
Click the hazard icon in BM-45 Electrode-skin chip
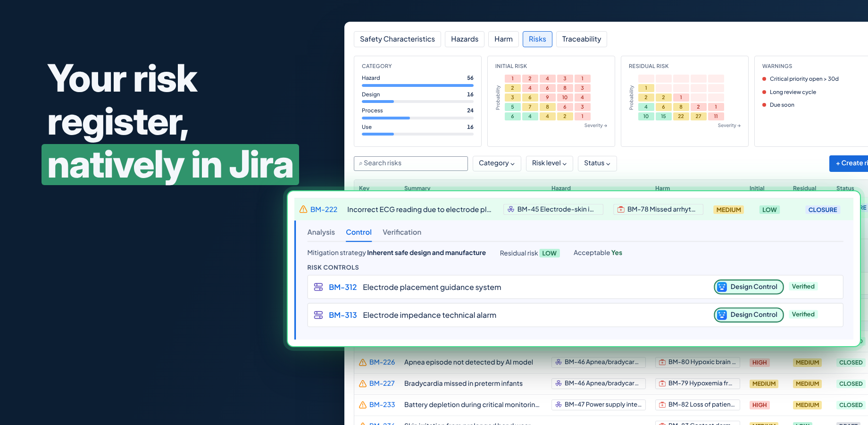tap(511, 209)
